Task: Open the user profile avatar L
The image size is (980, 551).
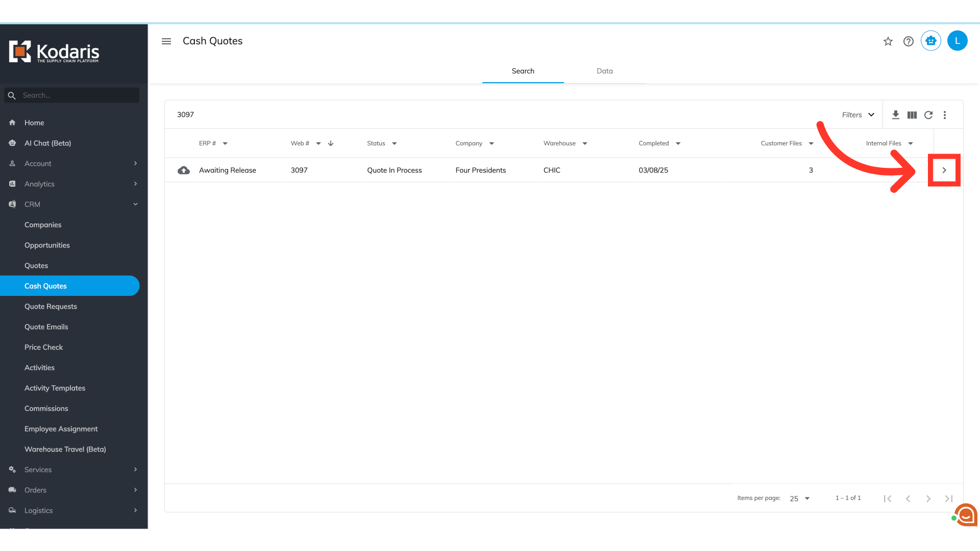Action: click(x=957, y=41)
